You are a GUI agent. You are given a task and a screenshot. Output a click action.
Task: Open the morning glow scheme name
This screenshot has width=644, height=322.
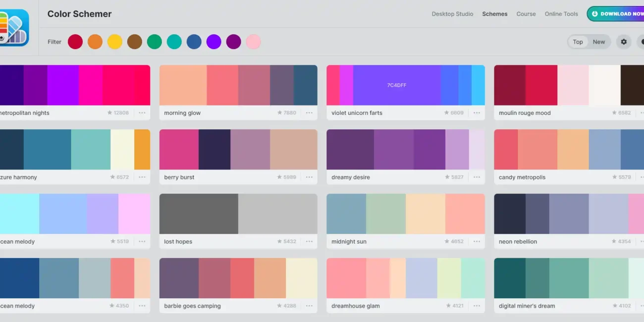182,113
